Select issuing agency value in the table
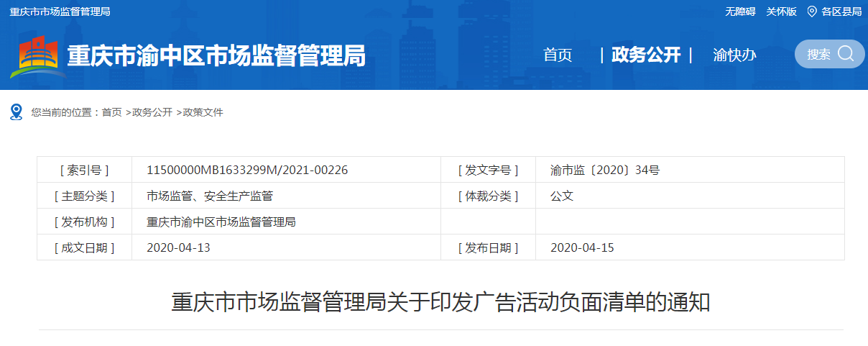Viewport: 868px width, 346px height. pyautogui.click(x=221, y=222)
